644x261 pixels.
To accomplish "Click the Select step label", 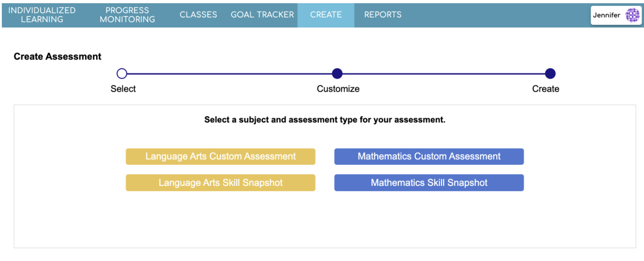I will [123, 89].
